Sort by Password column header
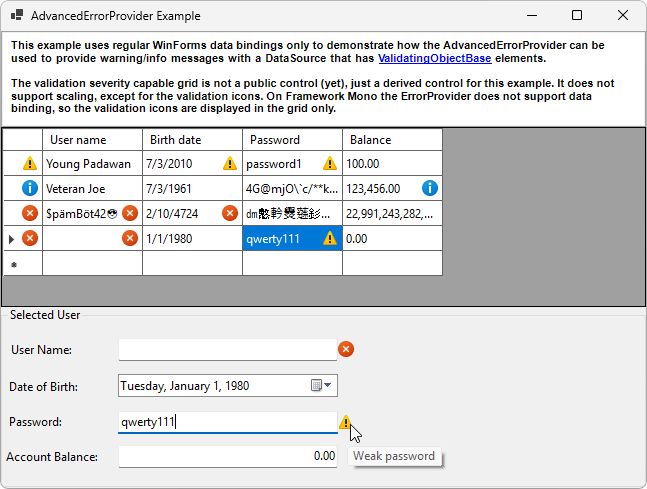Image resolution: width=647 pixels, height=489 pixels. [293, 140]
